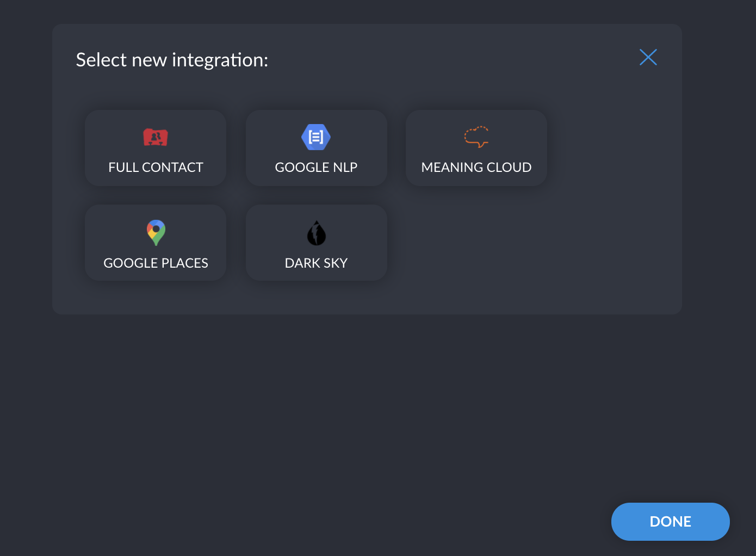Viewport: 756px width, 556px height.
Task: Pick the Meaning Cloud speech-bubble icon
Action: coord(476,137)
